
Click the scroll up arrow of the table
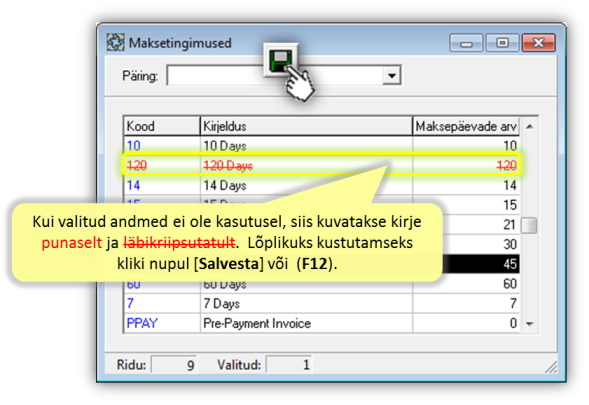click(x=530, y=127)
